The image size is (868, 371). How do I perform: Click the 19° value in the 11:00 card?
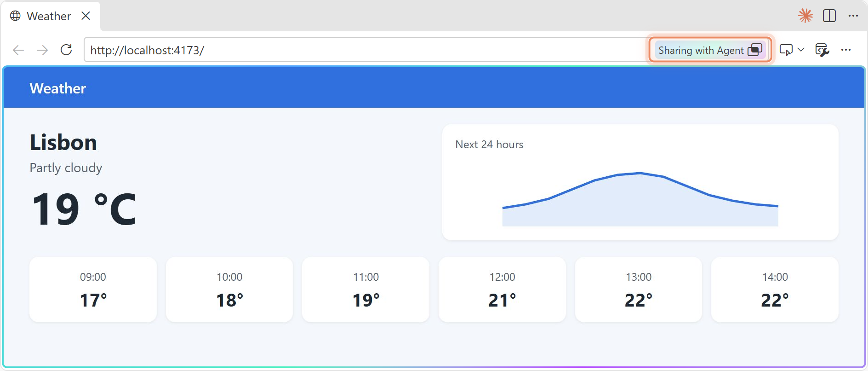click(366, 300)
